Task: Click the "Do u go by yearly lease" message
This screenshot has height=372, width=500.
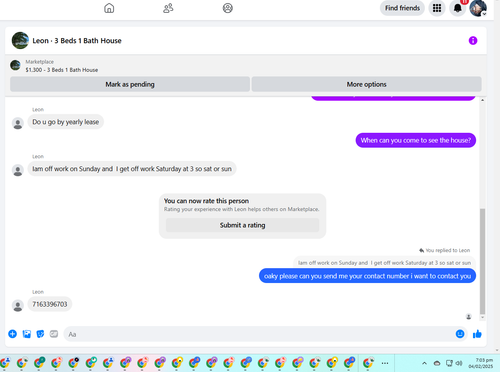Action: [x=66, y=122]
